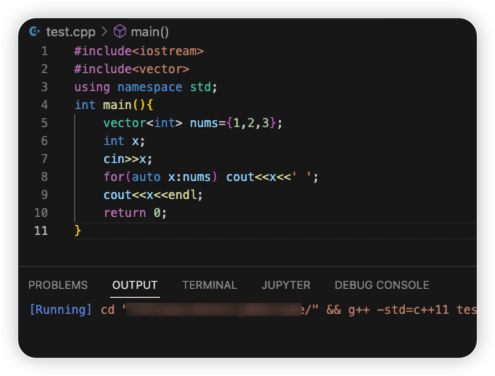The image size is (495, 376).
Task: Switch to the OUTPUT tab
Action: click(135, 285)
